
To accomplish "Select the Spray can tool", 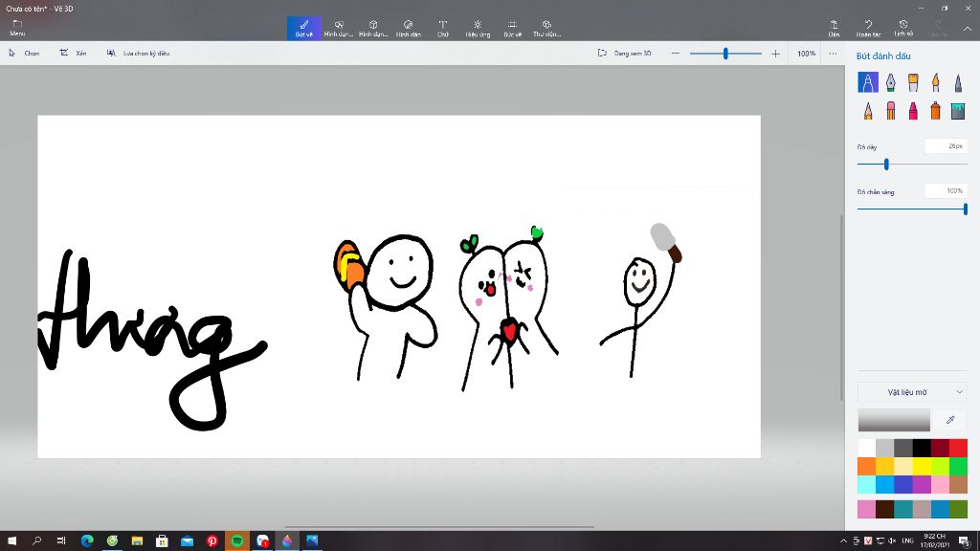I will pos(936,111).
